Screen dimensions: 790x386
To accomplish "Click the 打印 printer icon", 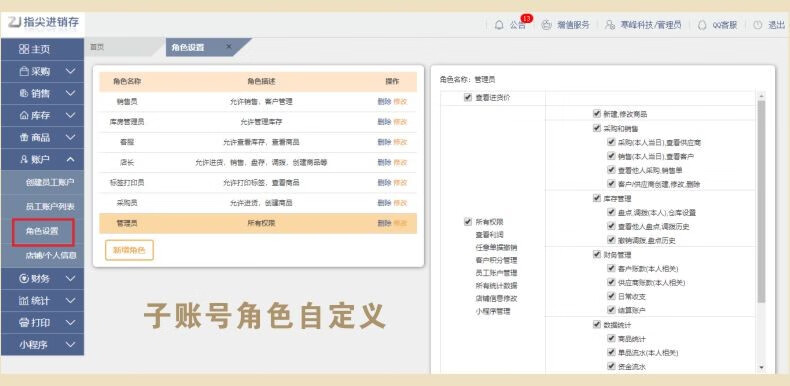I will tap(24, 323).
